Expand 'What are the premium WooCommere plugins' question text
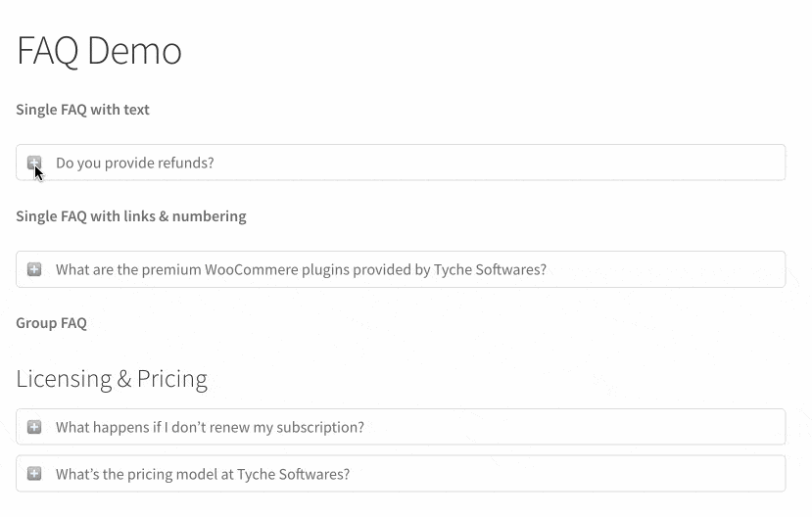The image size is (812, 517). coord(301,269)
